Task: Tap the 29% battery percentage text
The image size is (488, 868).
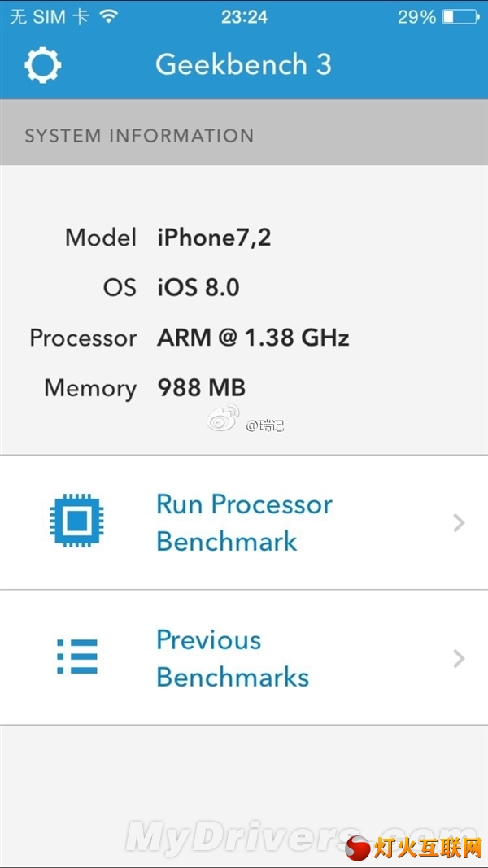Action: pyautogui.click(x=416, y=16)
